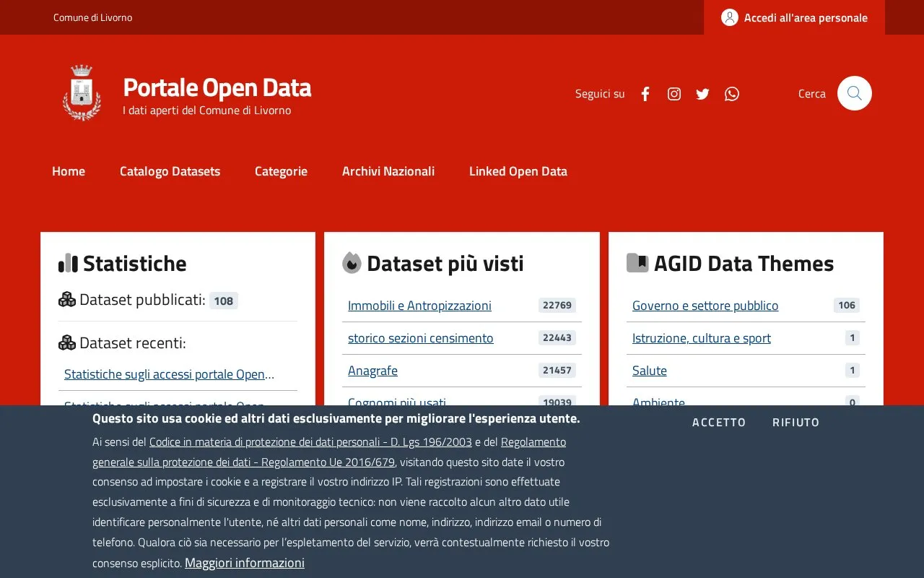The height and width of the screenshot is (578, 924).
Task: Open the Catalogo Datasets menu
Action: 170,171
